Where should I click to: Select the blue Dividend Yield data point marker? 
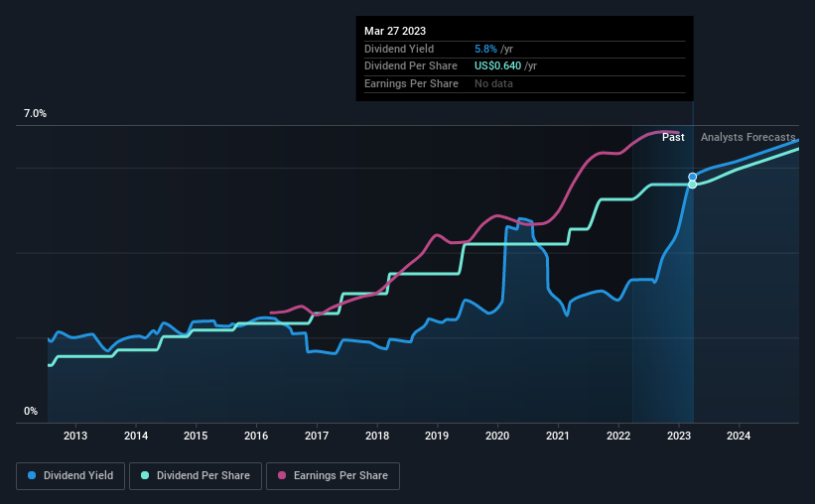coord(692,178)
